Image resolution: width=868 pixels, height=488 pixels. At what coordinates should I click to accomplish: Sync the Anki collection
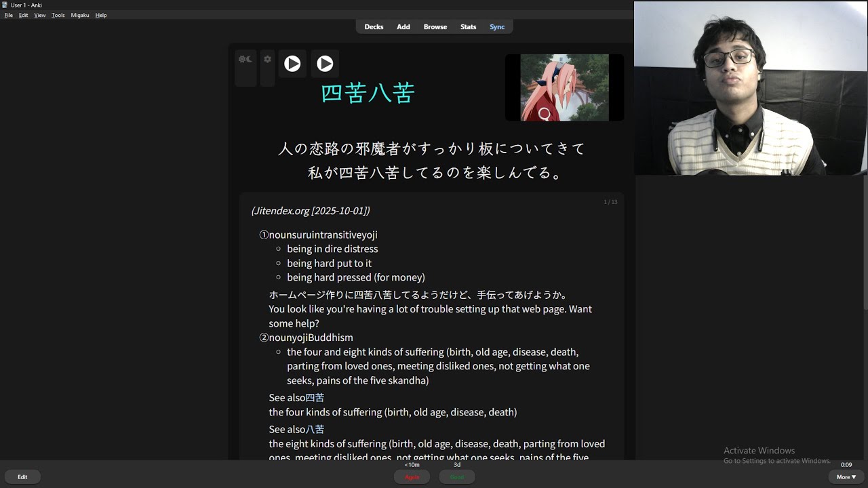click(497, 27)
